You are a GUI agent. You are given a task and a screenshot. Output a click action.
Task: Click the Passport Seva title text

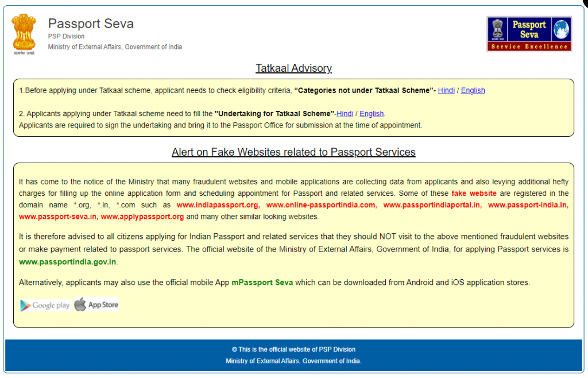pos(91,24)
